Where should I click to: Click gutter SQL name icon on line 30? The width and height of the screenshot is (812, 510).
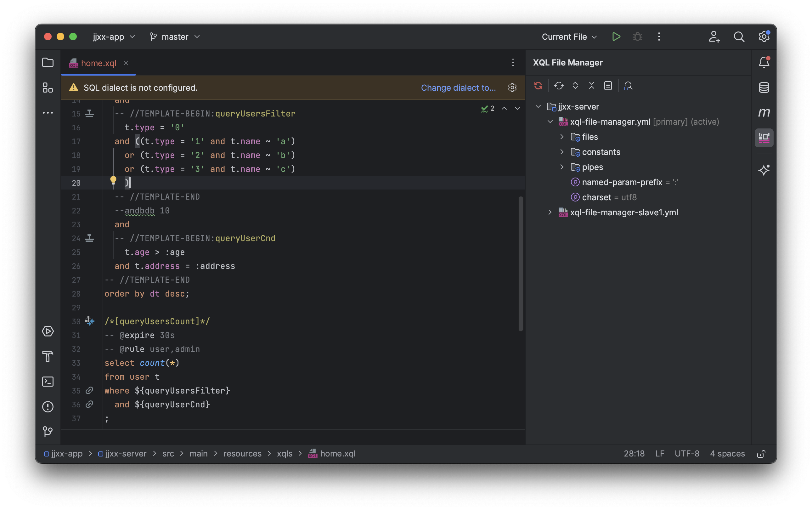point(89,321)
